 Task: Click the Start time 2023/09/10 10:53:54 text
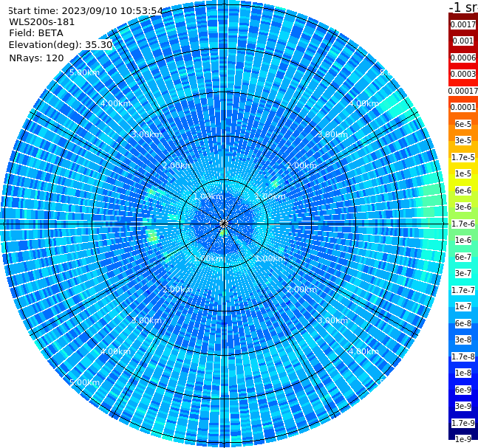(x=85, y=11)
